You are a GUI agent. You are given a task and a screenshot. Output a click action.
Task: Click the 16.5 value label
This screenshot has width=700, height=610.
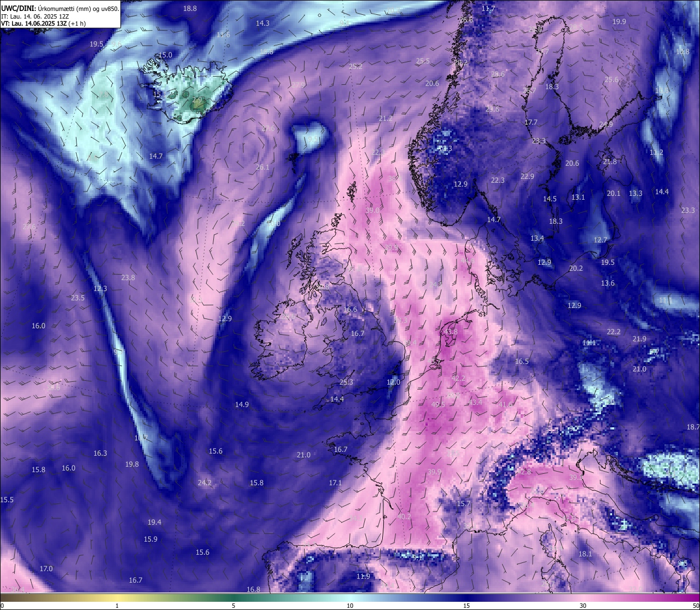click(522, 362)
